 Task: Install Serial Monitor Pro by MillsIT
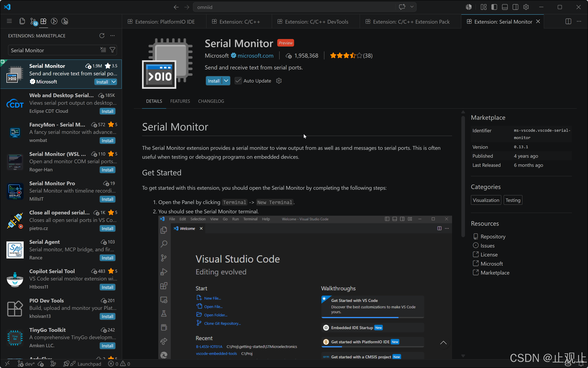(x=107, y=199)
